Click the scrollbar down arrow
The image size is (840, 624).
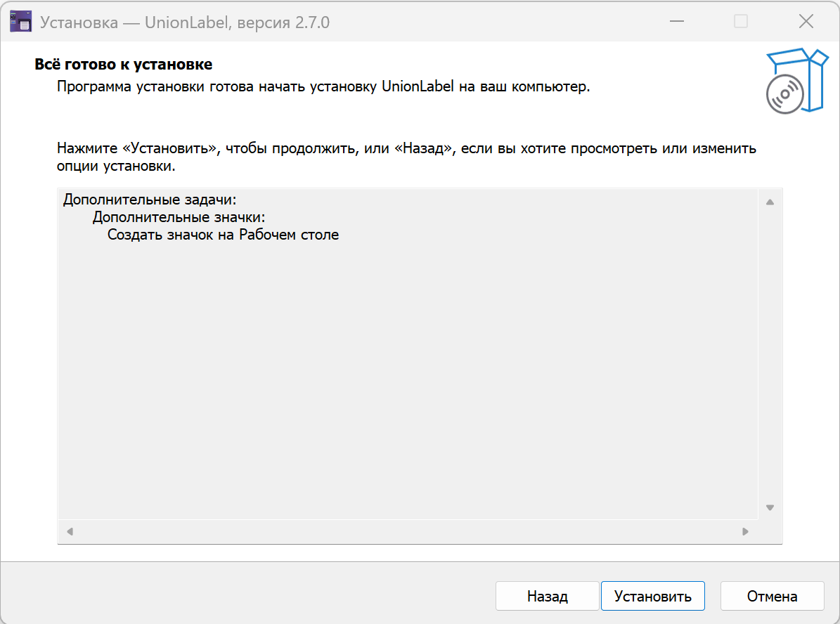click(x=770, y=506)
